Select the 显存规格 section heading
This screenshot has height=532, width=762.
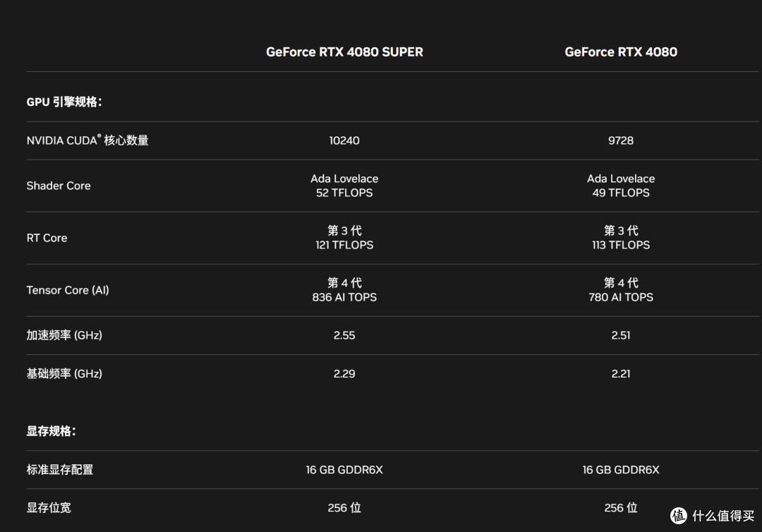(51, 431)
